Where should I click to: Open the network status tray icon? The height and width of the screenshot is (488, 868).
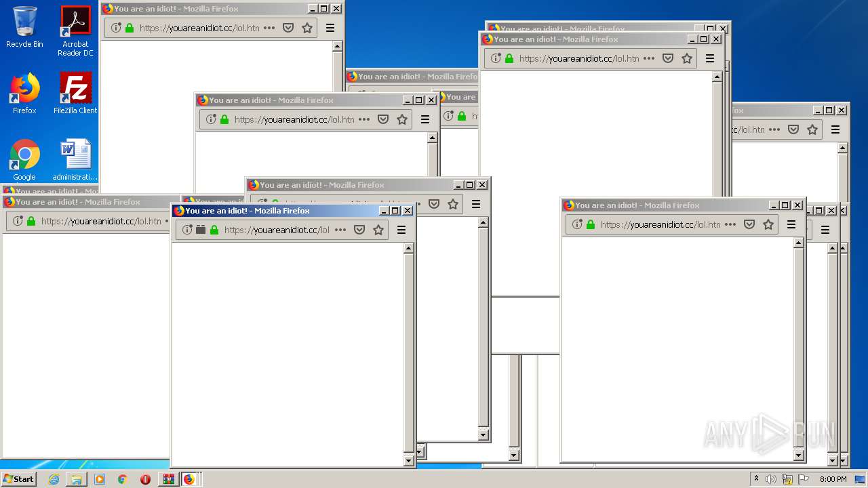787,479
